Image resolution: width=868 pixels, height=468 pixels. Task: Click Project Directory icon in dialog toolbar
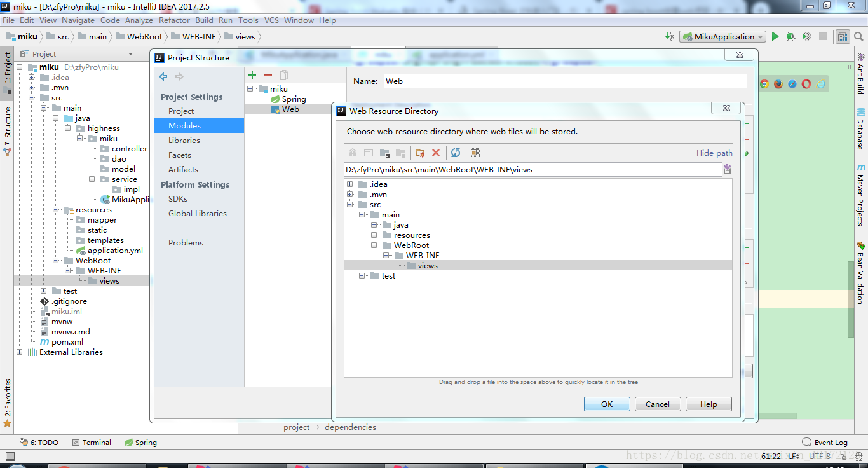coord(384,153)
